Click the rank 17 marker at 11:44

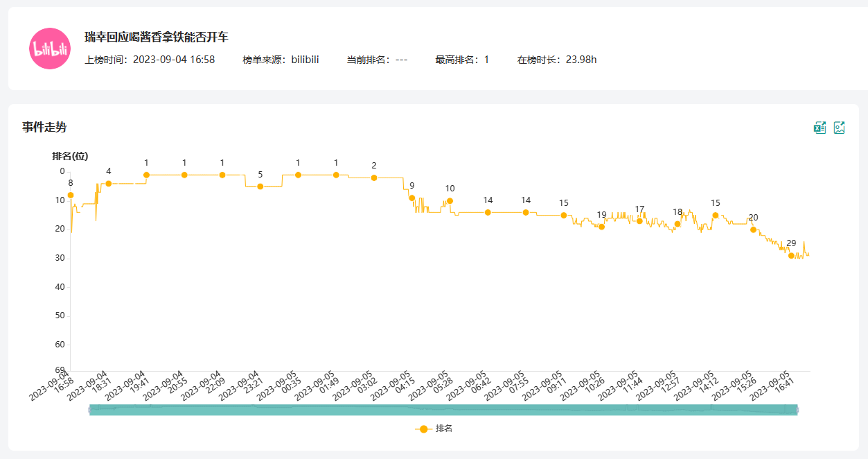[640, 221]
